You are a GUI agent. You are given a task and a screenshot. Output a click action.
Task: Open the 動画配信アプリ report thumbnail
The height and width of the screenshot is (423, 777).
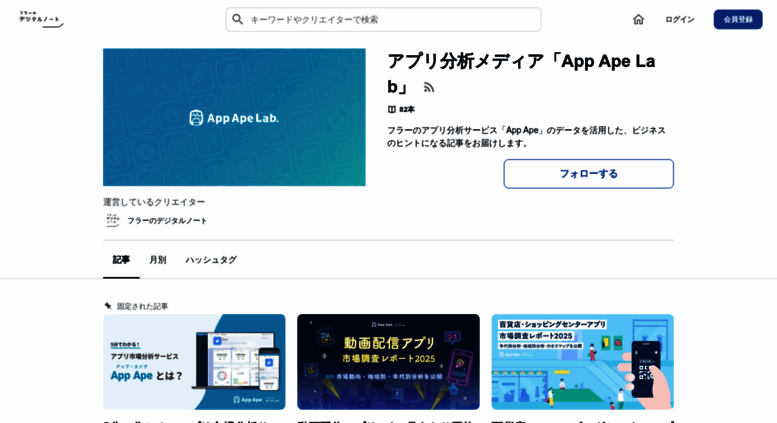[388, 362]
